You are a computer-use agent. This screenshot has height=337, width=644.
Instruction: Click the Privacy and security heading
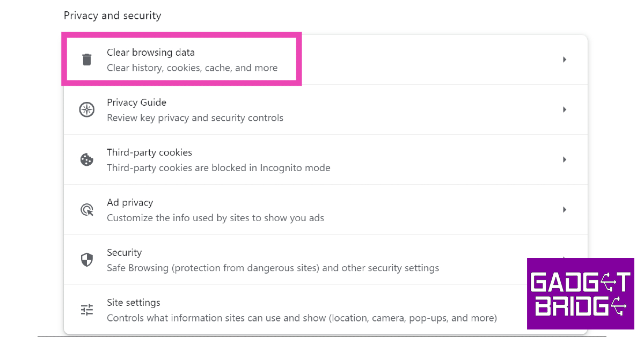click(112, 16)
